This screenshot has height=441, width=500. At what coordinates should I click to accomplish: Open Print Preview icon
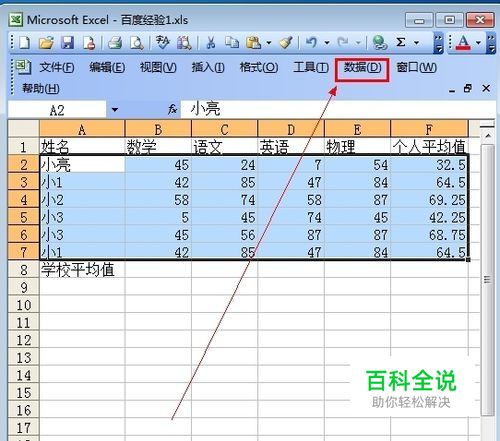click(137, 43)
